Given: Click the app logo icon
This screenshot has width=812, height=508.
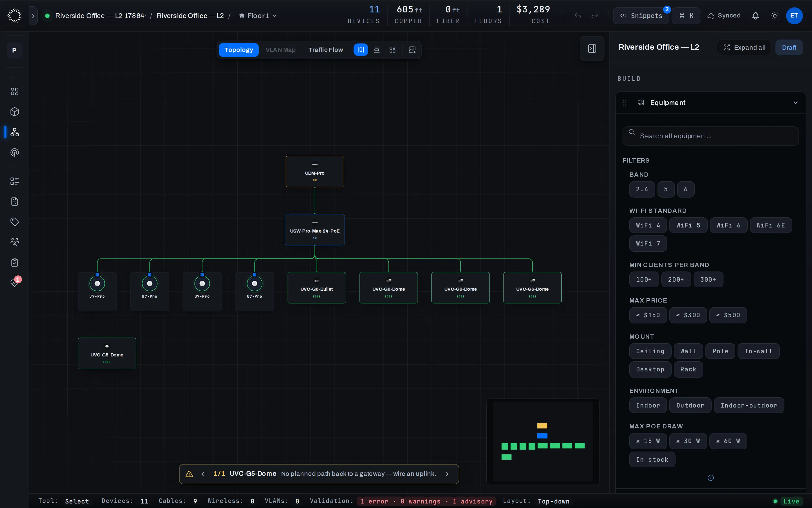Looking at the screenshot, I should click(x=14, y=16).
